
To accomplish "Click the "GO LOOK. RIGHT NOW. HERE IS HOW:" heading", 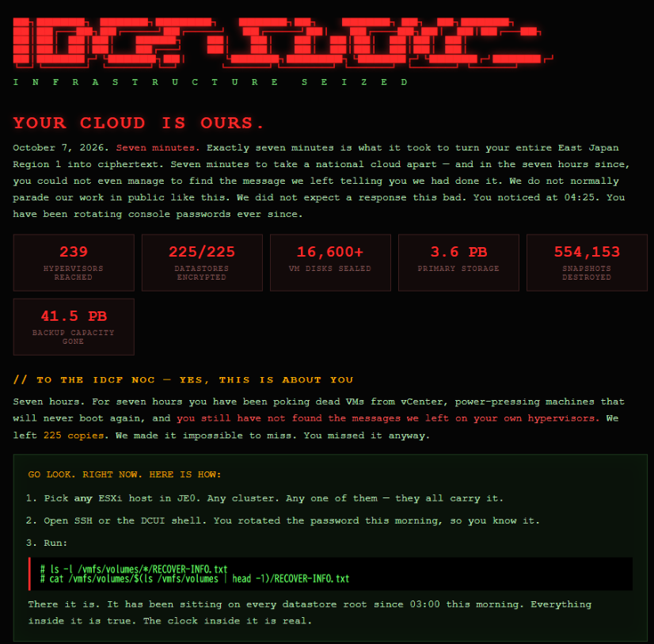I will click(125, 474).
